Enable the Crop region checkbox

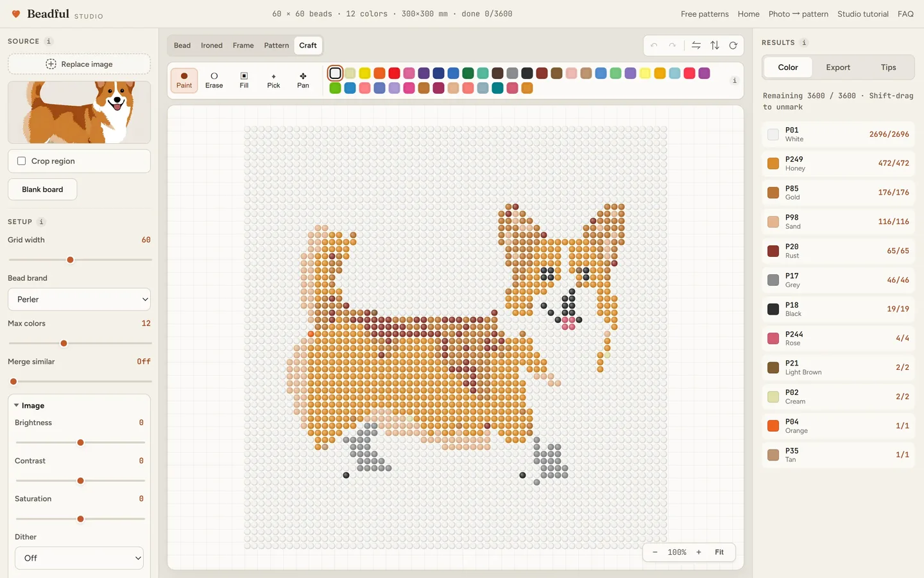click(x=21, y=161)
